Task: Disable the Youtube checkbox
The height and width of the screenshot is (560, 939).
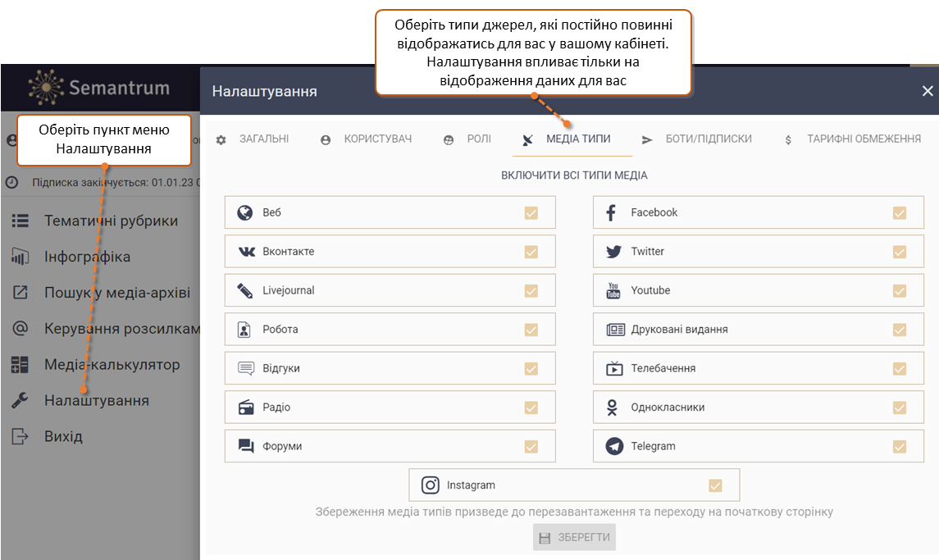Action: coord(900,290)
